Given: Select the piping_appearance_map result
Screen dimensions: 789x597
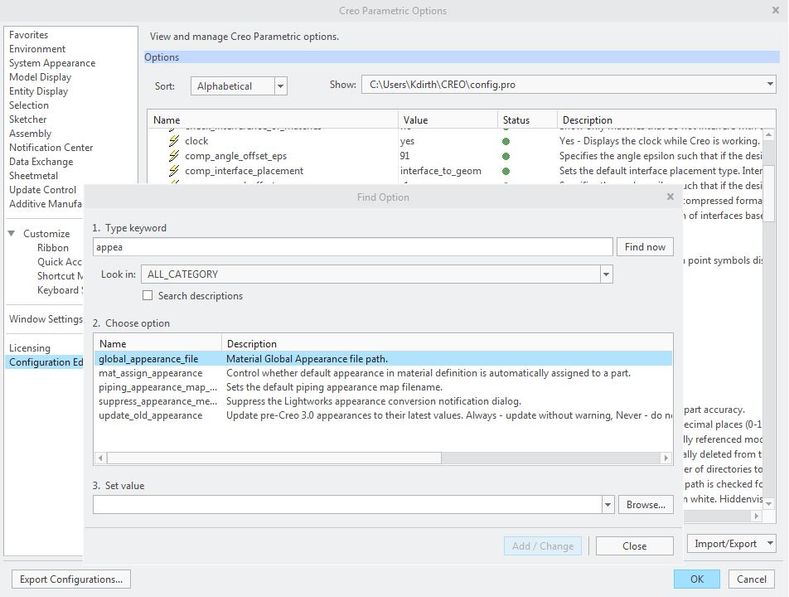Looking at the screenshot, I should pyautogui.click(x=383, y=387).
